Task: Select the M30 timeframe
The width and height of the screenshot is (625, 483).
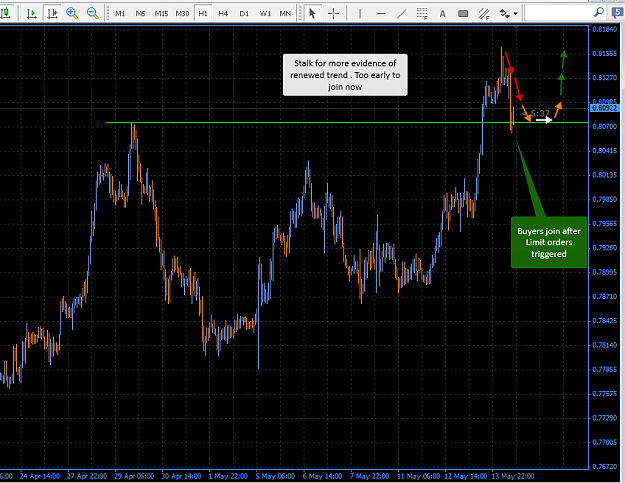Action: 182,14
